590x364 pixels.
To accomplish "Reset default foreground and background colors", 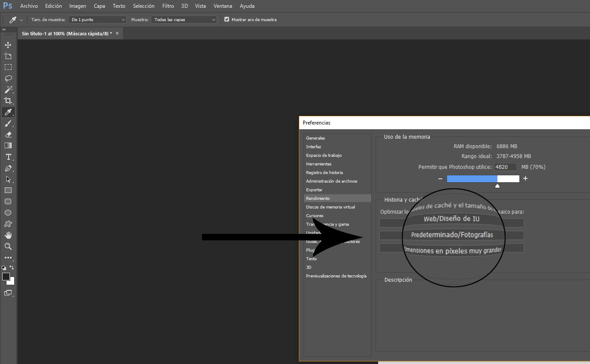I will click(x=4, y=268).
